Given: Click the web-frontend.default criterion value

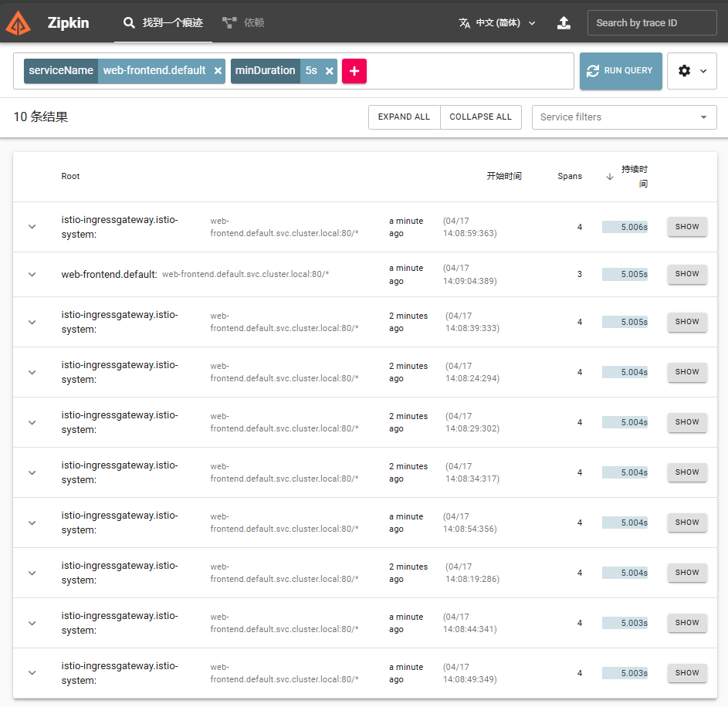Looking at the screenshot, I should click(154, 71).
